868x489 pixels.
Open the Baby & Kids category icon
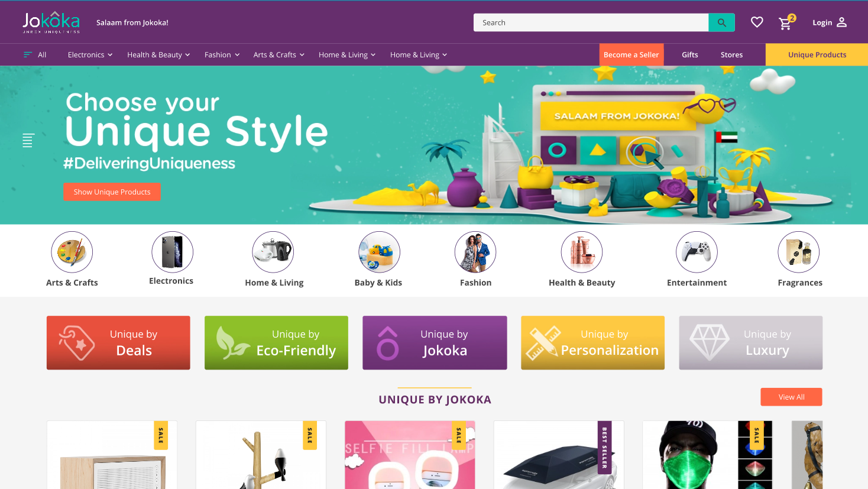[379, 252]
